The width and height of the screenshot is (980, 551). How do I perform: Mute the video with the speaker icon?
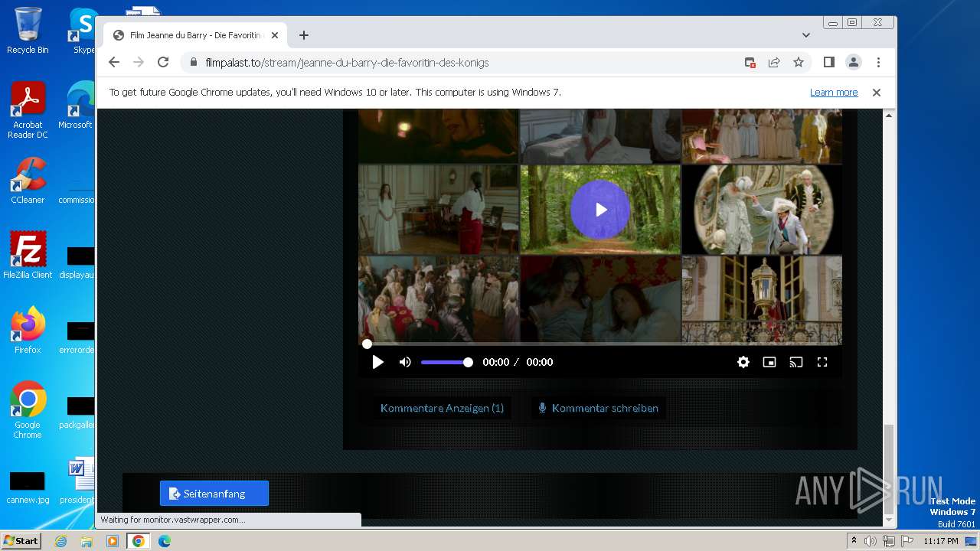point(405,362)
